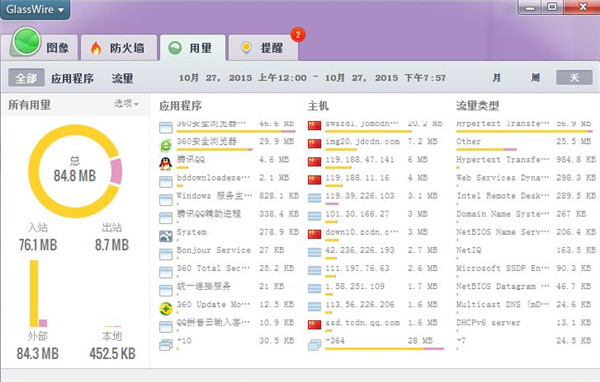This screenshot has width=600, height=382.
Task: Select the 流量 traffic filter button
Action: 122,78
